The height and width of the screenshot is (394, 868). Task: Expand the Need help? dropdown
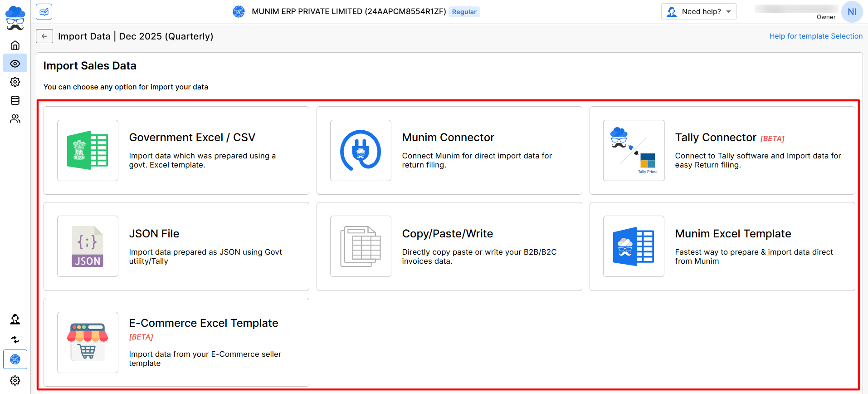(698, 12)
